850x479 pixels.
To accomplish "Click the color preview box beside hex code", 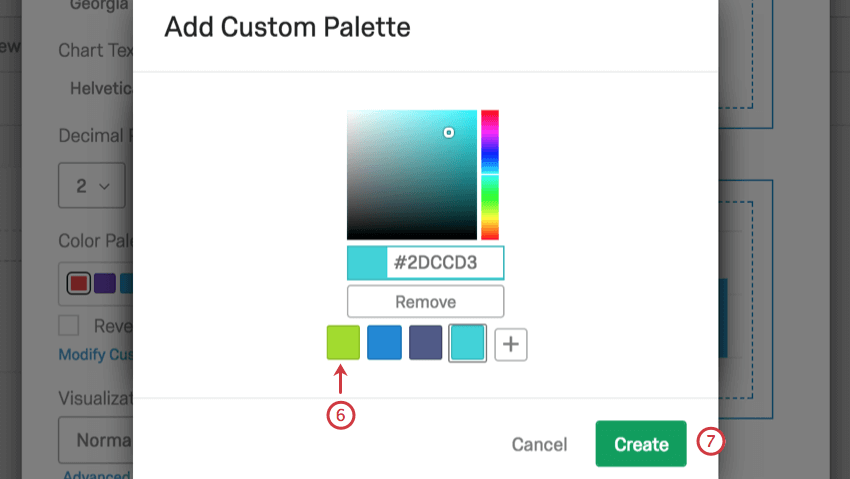I will click(x=366, y=263).
